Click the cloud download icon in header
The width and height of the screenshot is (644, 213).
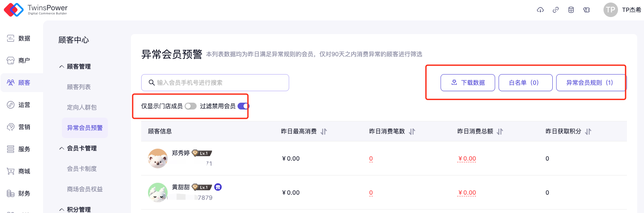(x=540, y=10)
